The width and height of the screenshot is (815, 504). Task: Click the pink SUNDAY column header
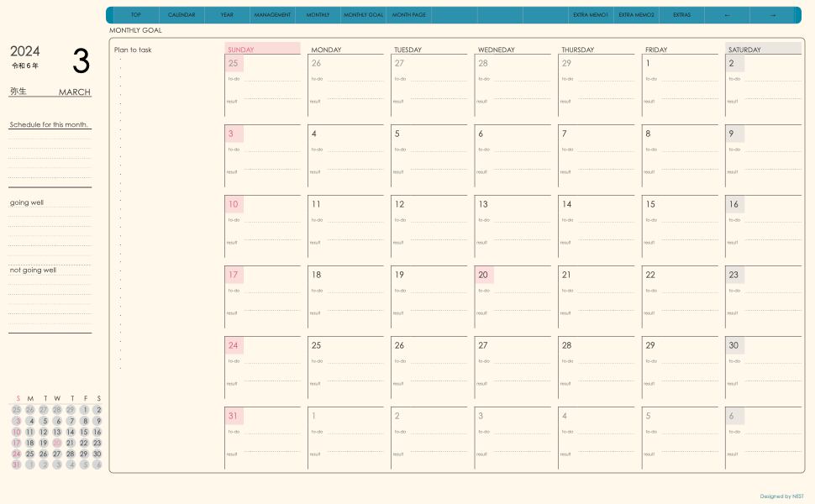(x=262, y=49)
